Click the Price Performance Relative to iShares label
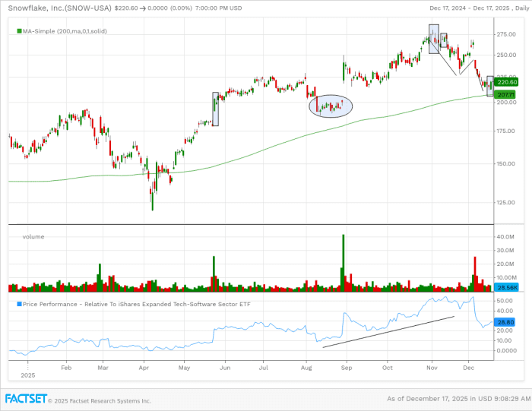Viewport: 532px width, 411px height. pyautogui.click(x=136, y=304)
